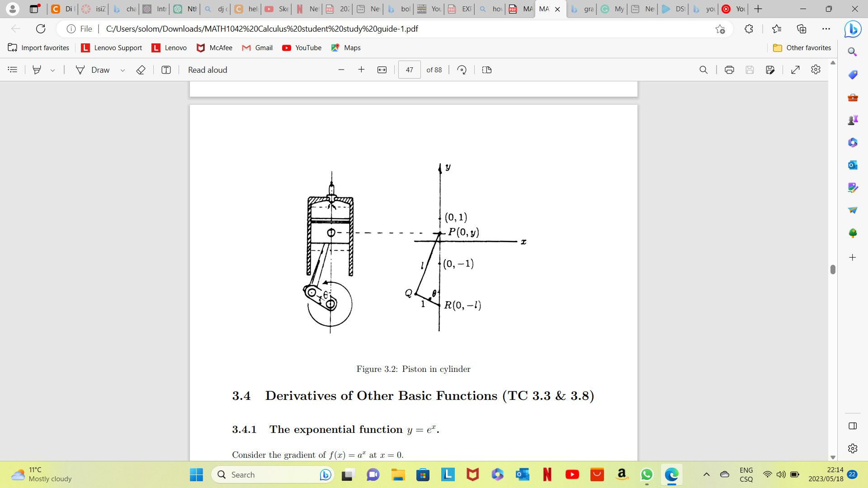This screenshot has height=488, width=868.
Task: Select the Erase tool
Action: click(141, 70)
